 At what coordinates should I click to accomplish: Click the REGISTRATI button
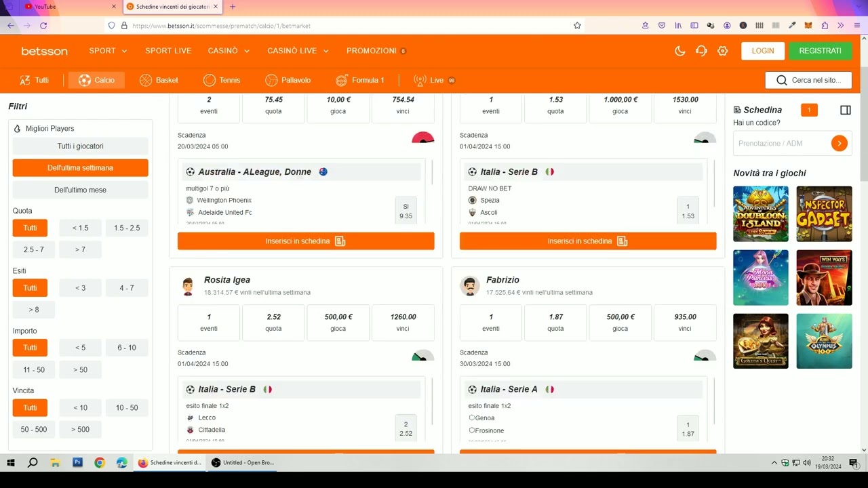click(x=820, y=51)
